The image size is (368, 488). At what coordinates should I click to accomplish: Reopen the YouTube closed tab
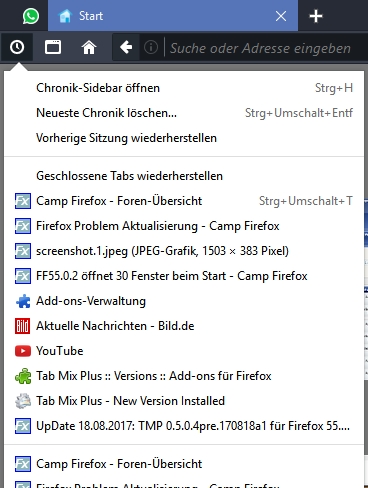click(184, 351)
